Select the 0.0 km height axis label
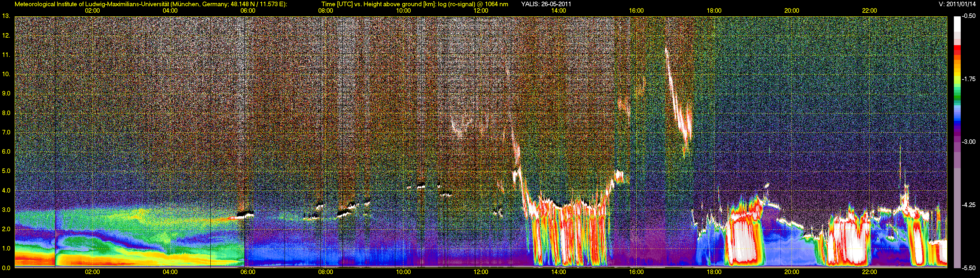This screenshot has width=980, height=278. click(6, 268)
